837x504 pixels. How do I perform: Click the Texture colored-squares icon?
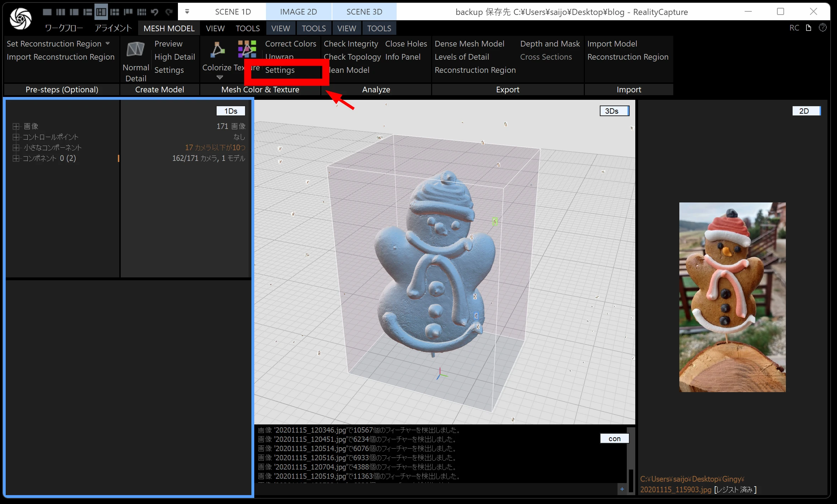point(247,49)
